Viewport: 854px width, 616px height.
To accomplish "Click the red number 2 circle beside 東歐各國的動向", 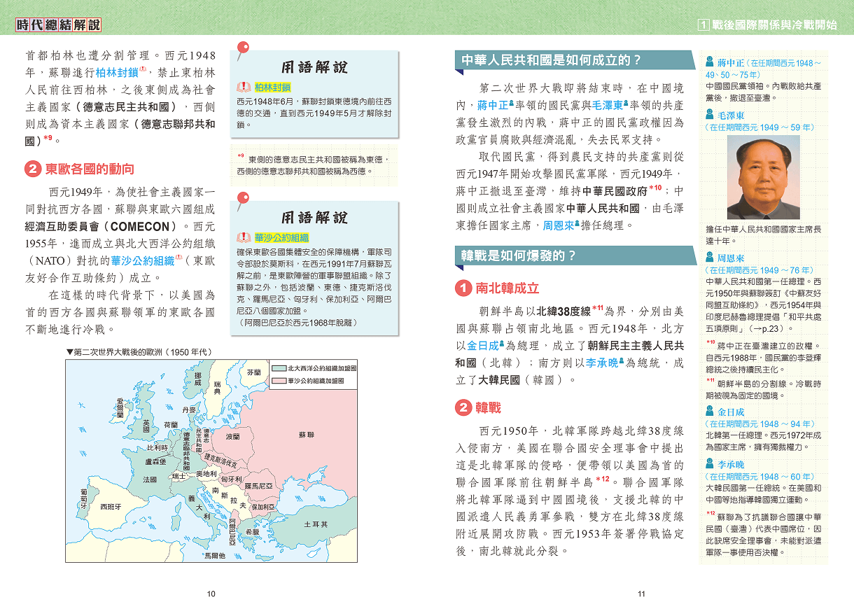I will click(34, 169).
